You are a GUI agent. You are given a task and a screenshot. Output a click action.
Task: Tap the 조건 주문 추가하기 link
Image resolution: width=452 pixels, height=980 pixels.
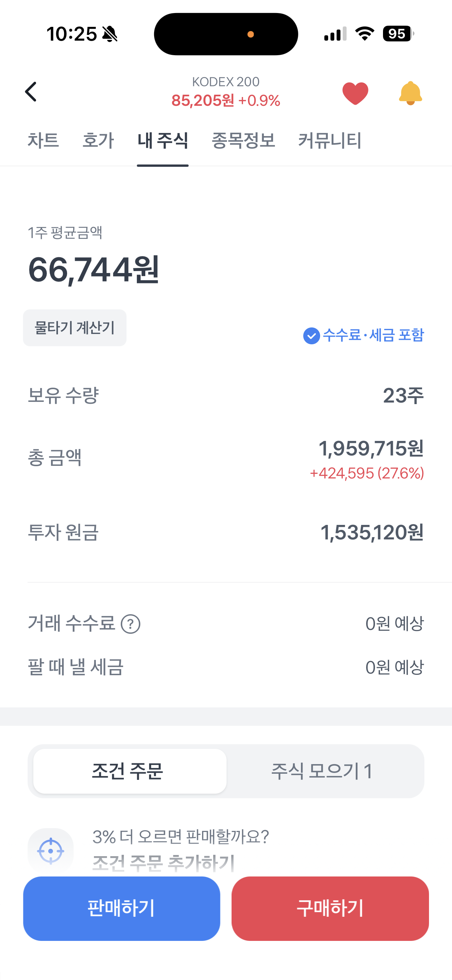click(163, 863)
